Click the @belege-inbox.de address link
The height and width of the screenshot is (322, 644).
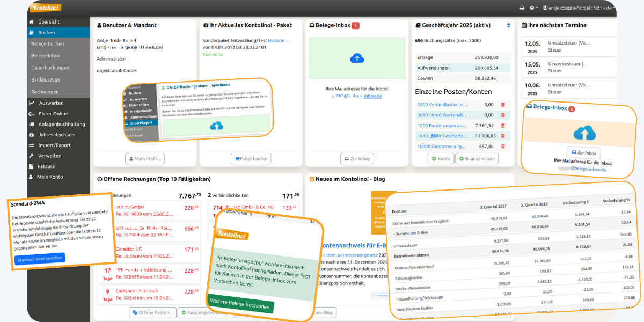point(587,169)
